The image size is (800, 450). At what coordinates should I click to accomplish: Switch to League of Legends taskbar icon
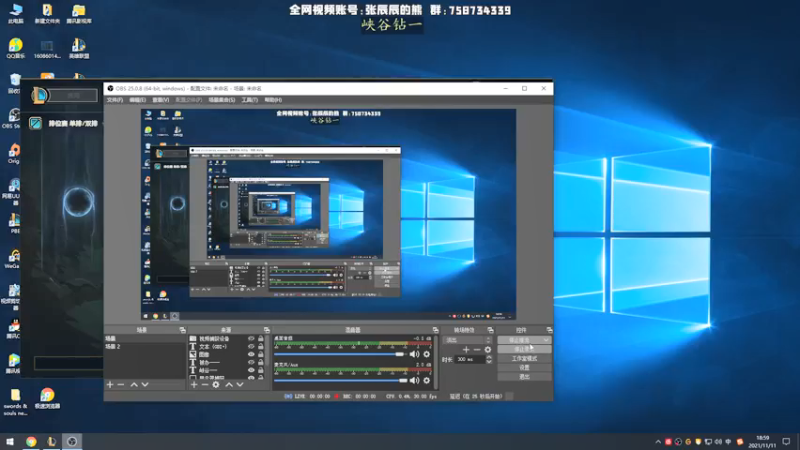pos(52,441)
